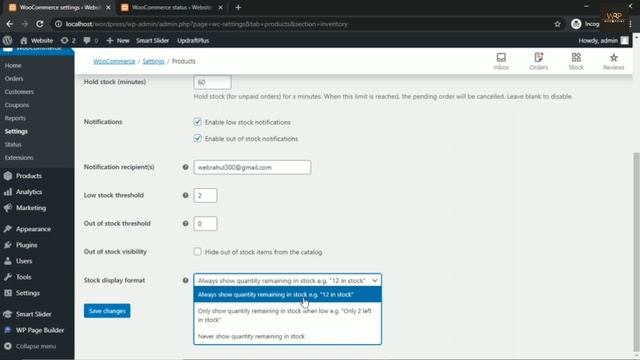Click Smart Slider in admin bar
The width and height of the screenshot is (640, 360).
pyautogui.click(x=152, y=40)
